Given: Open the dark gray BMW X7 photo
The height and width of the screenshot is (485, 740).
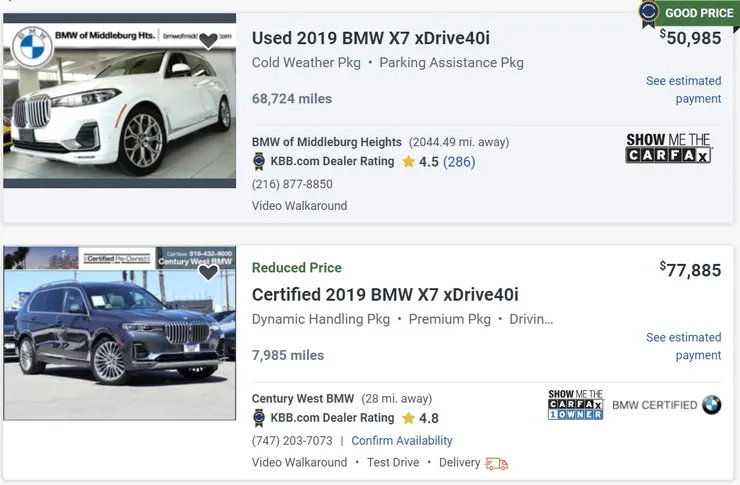Looking at the screenshot, I should coord(120,333).
